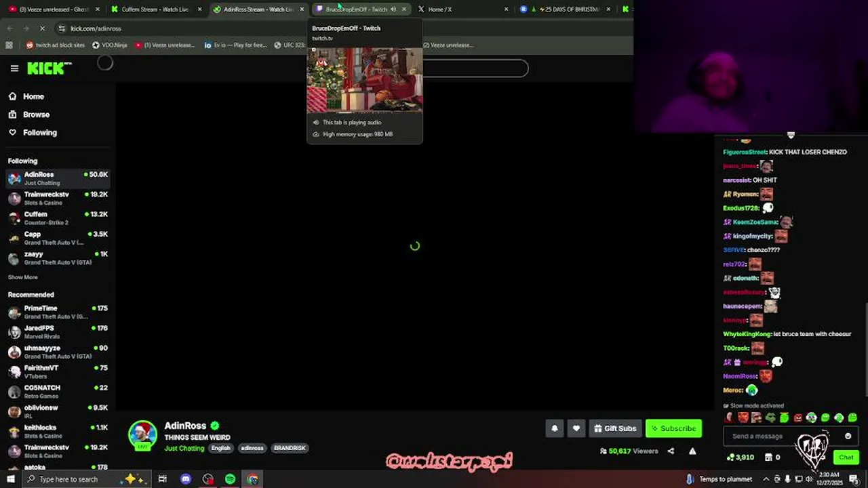Screen dimensions: 868x488
Task: Open zaayy channel in Following list
Action: [x=58, y=258]
